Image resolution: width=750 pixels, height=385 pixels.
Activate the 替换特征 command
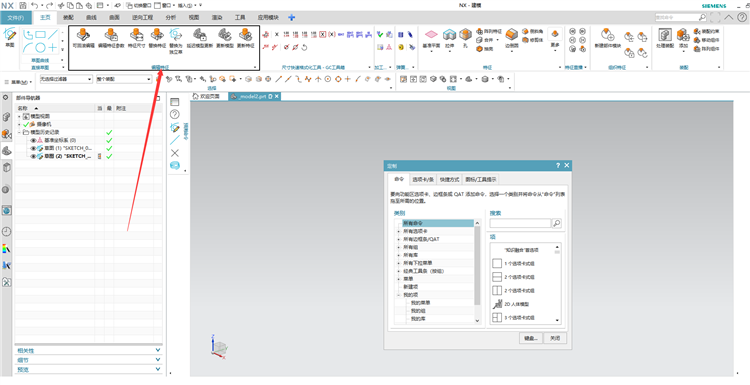coord(157,34)
